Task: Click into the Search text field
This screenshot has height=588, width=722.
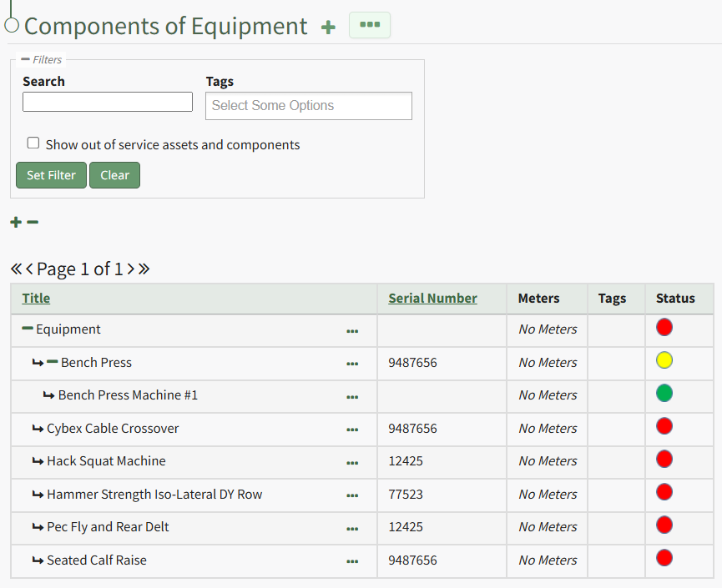Action: [108, 102]
